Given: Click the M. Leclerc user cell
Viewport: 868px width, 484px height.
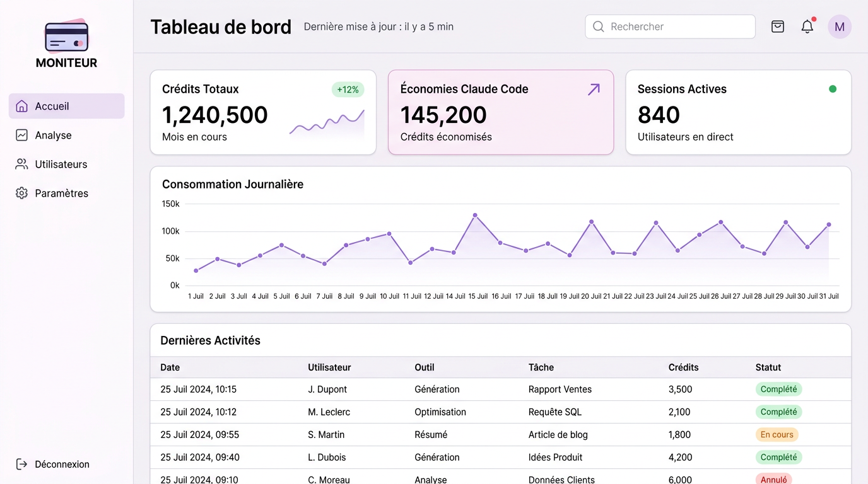Looking at the screenshot, I should coord(329,412).
